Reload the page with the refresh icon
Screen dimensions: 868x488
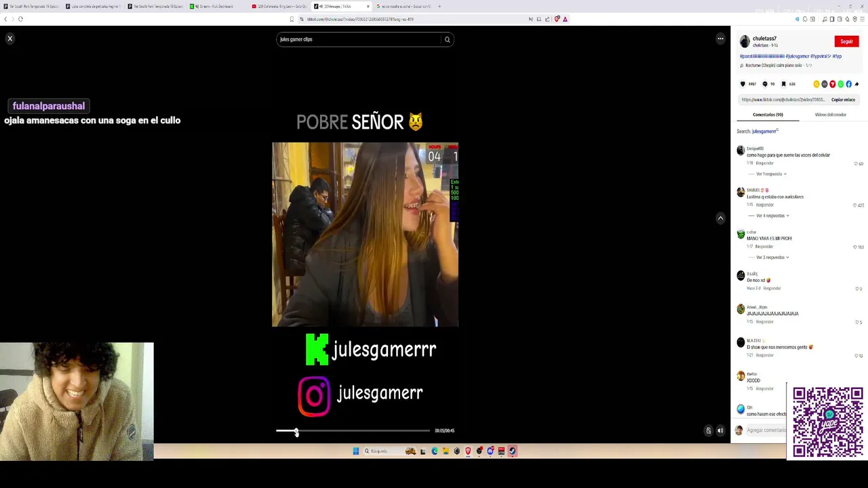pos(20,19)
